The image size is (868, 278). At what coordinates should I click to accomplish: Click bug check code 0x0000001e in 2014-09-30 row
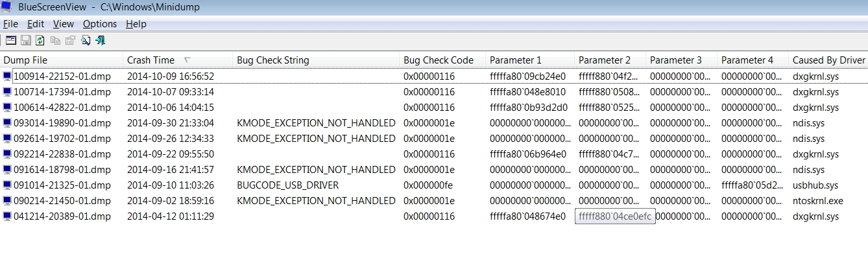pos(429,122)
